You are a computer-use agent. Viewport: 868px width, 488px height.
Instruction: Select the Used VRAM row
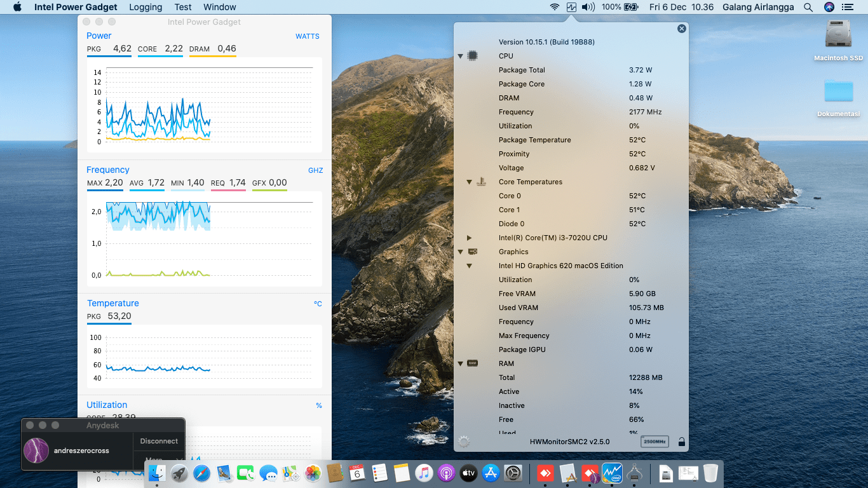pos(571,308)
